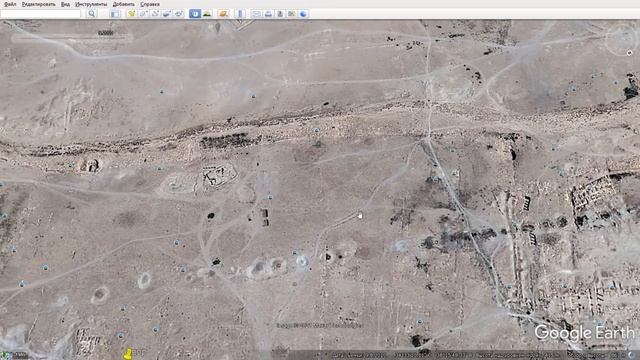Viewport: 640px width, 360px height.
Task: Open the Добавить menu
Action: (x=123, y=4)
